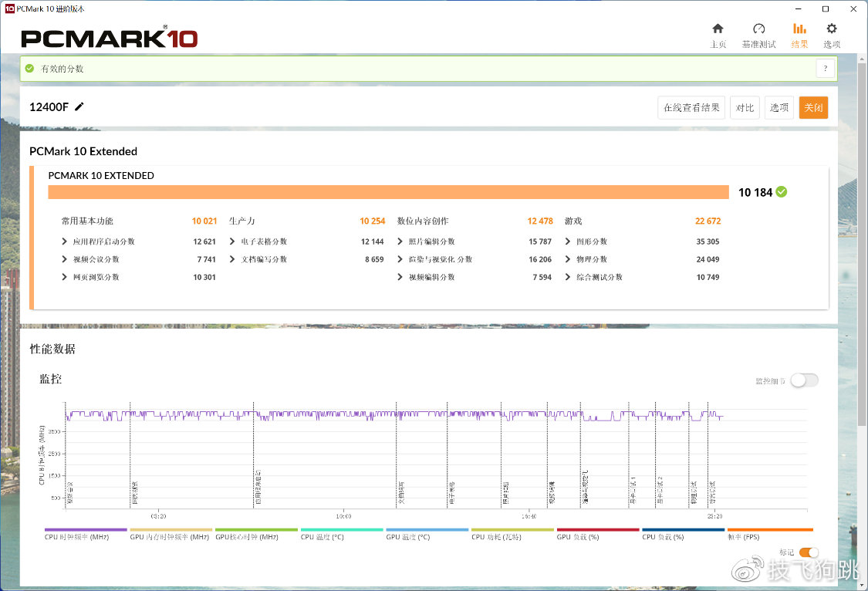Click the green checkmark beside score 10 184
The width and height of the screenshot is (868, 591).
[x=782, y=192]
